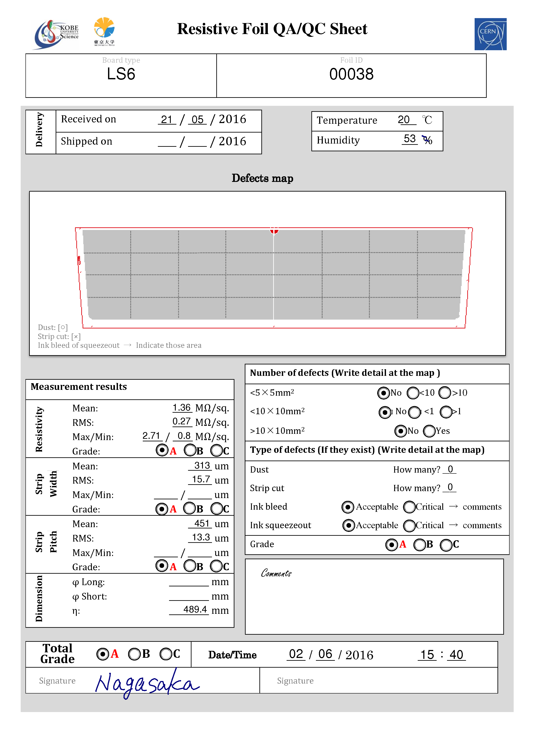535x756 pixels.
Task: Mark Ink squeezeout as Acceptable
Action: coord(348,525)
